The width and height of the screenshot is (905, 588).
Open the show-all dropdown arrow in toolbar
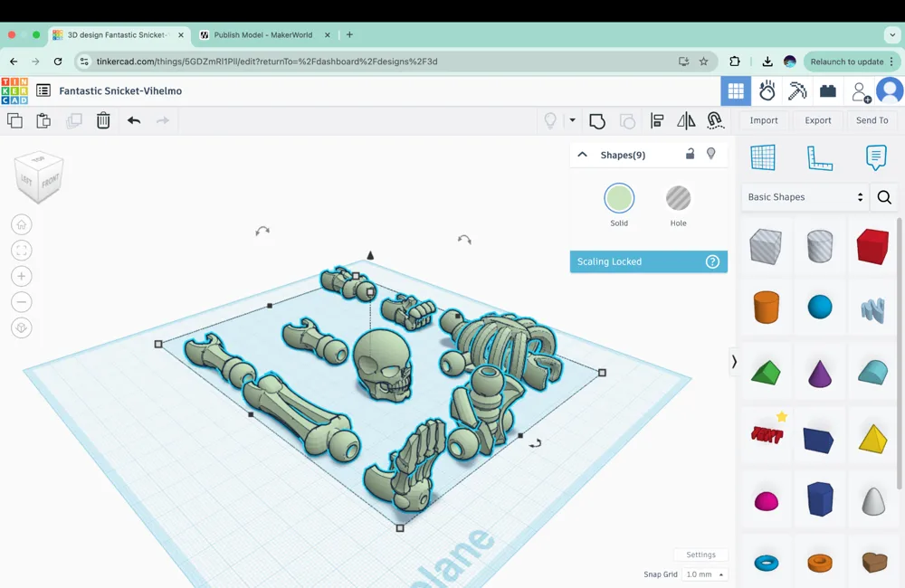pos(573,120)
